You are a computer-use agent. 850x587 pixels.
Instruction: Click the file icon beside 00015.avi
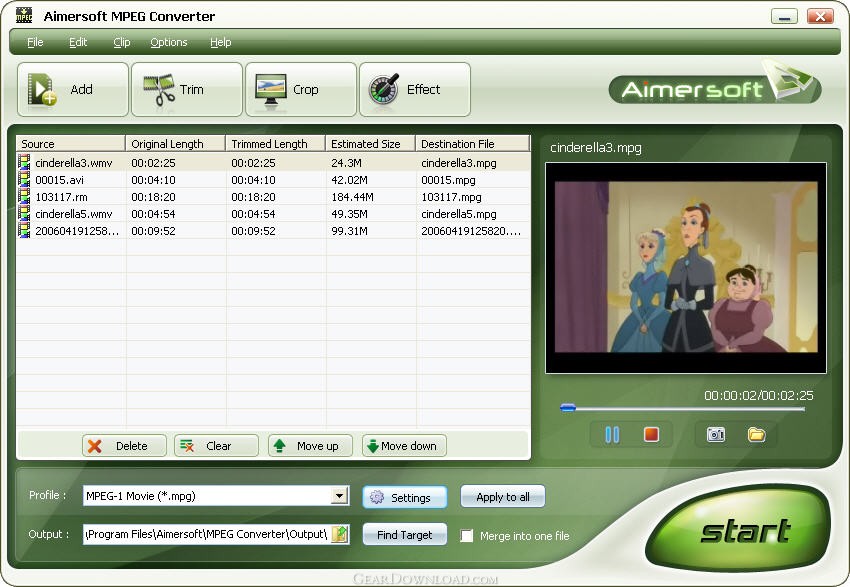point(24,179)
